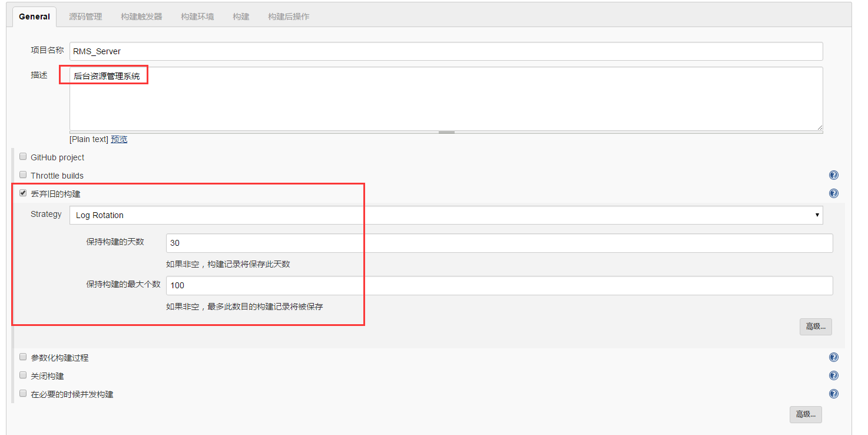Focus the 保持构建的天数 field showing 30
Image resolution: width=868 pixels, height=435 pixels.
(499, 243)
